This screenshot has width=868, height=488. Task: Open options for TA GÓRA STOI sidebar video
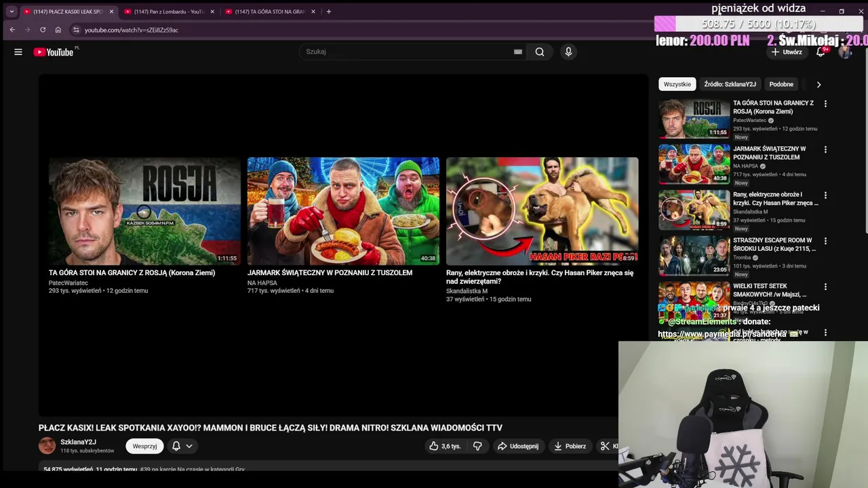[x=825, y=104]
